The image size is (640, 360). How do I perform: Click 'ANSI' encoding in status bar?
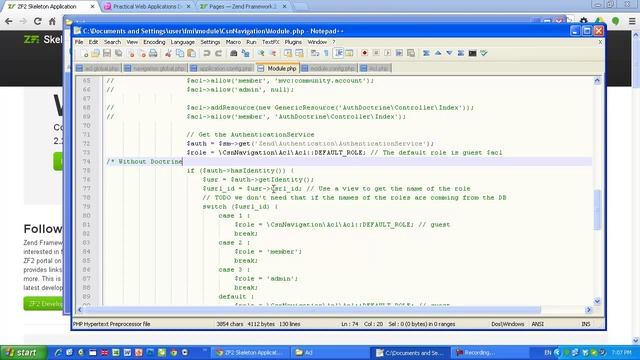pos(538,324)
